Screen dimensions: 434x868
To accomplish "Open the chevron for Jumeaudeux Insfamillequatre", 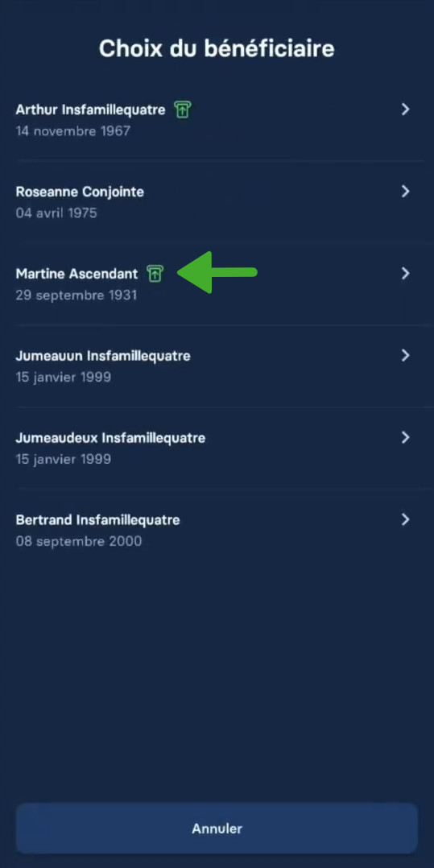I will click(x=405, y=437).
